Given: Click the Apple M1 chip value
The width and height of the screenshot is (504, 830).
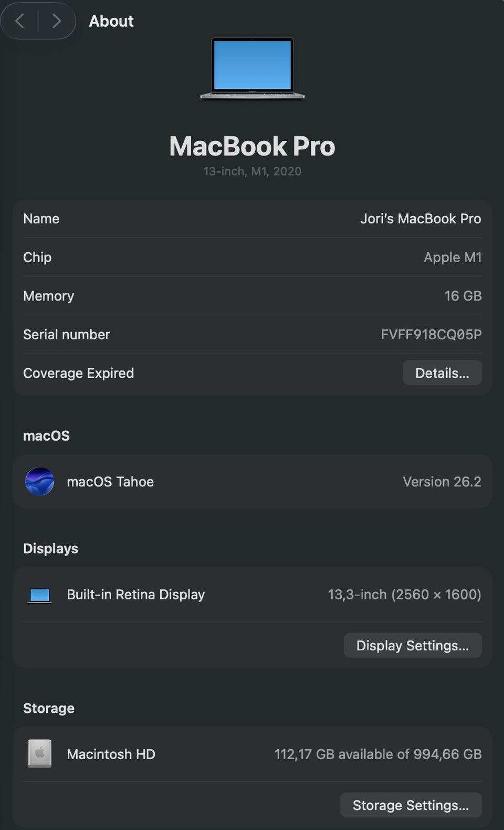Looking at the screenshot, I should tap(453, 257).
